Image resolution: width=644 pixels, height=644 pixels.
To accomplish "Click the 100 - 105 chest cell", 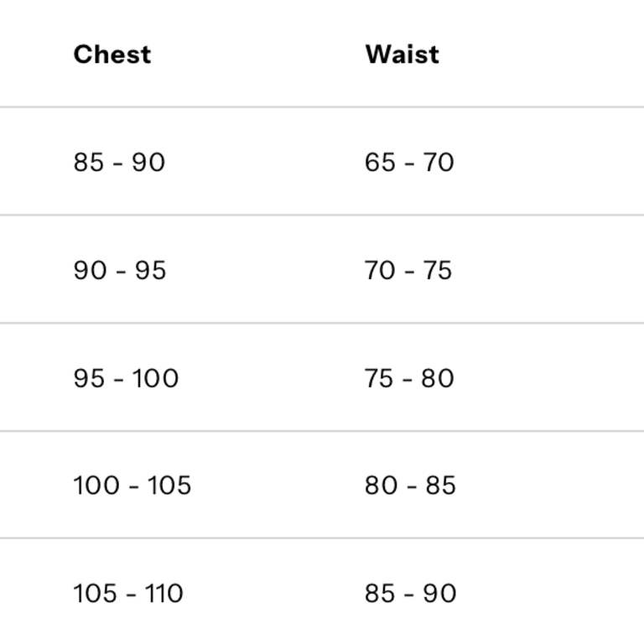I will (x=132, y=486).
